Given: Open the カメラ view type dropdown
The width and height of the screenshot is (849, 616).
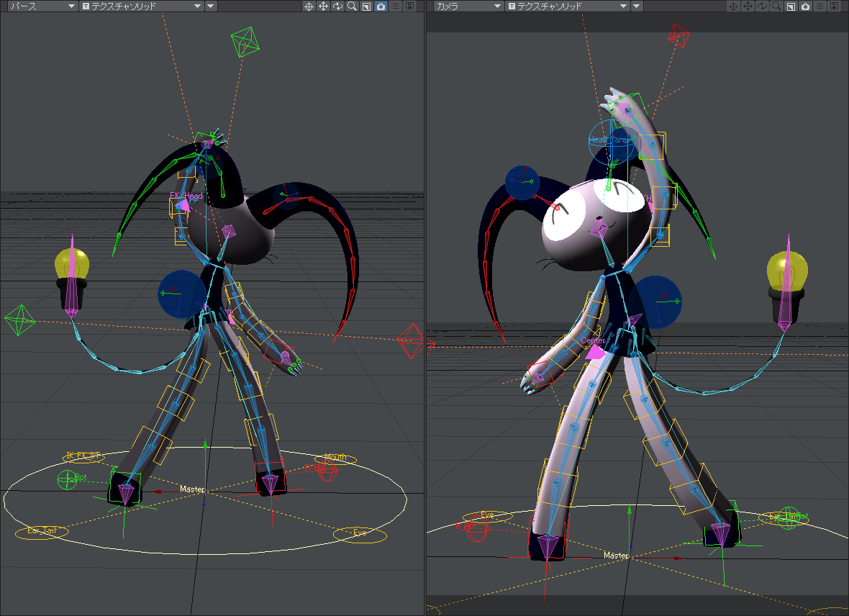Looking at the screenshot, I should (x=468, y=6).
